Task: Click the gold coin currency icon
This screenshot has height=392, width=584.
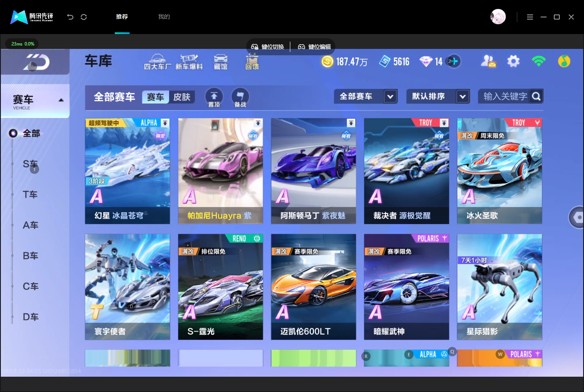Action: tap(327, 62)
